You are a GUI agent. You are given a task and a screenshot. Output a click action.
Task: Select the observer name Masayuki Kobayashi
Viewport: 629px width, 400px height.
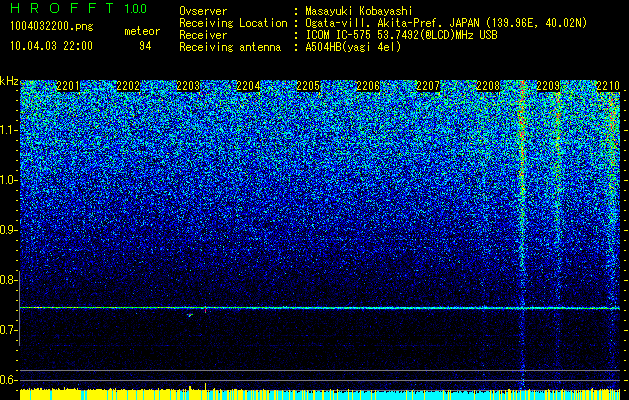(x=359, y=11)
